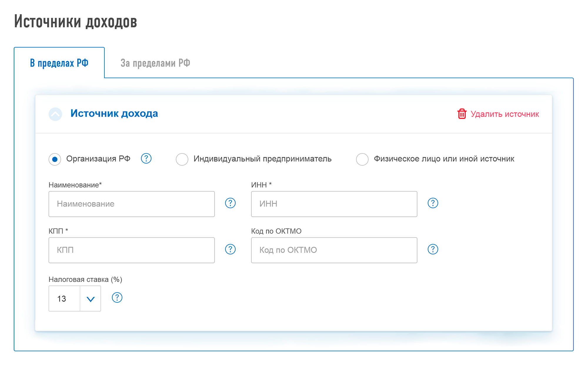Click the red trash can icon

coord(462,114)
